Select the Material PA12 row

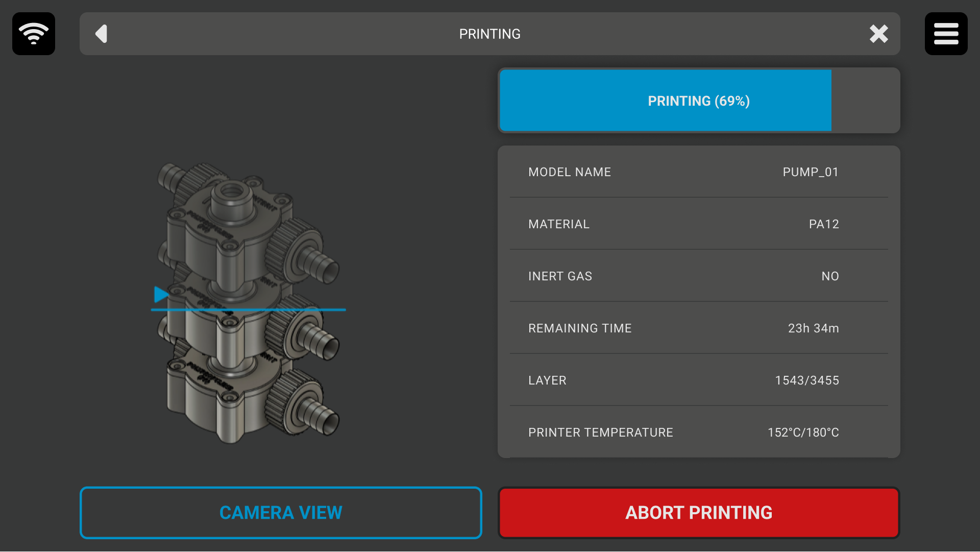[698, 224]
